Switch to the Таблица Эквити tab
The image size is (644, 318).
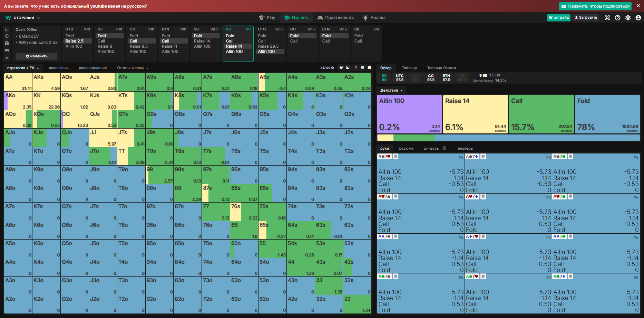click(441, 68)
